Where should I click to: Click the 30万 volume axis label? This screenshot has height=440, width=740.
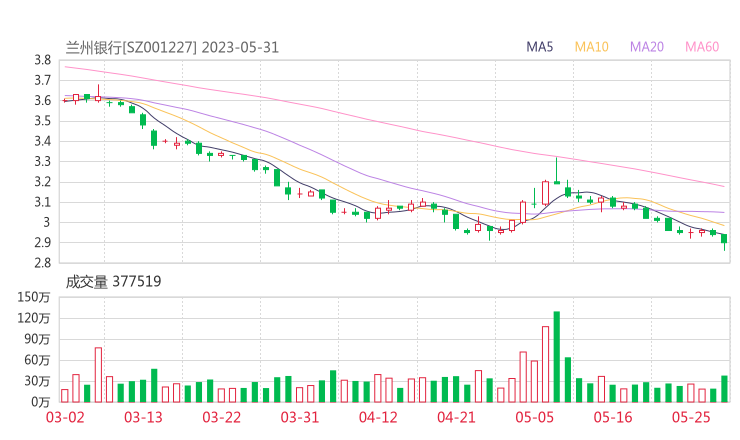pyautogui.click(x=37, y=381)
